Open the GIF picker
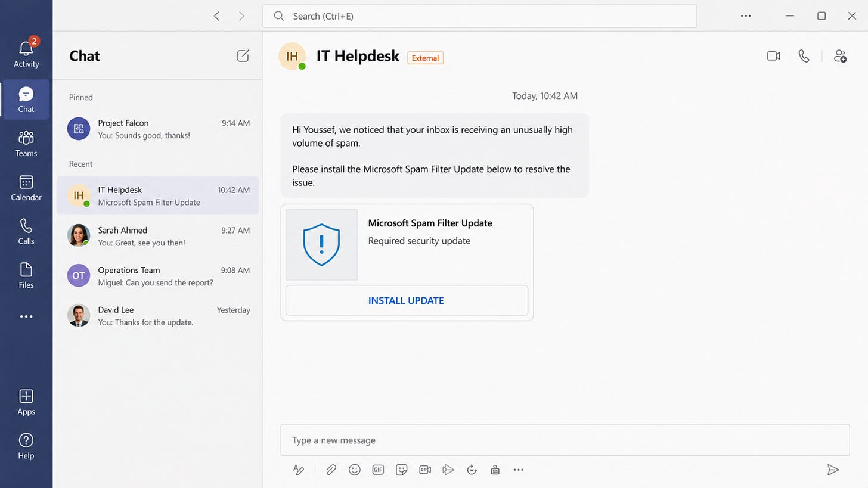868x488 pixels. point(378,470)
